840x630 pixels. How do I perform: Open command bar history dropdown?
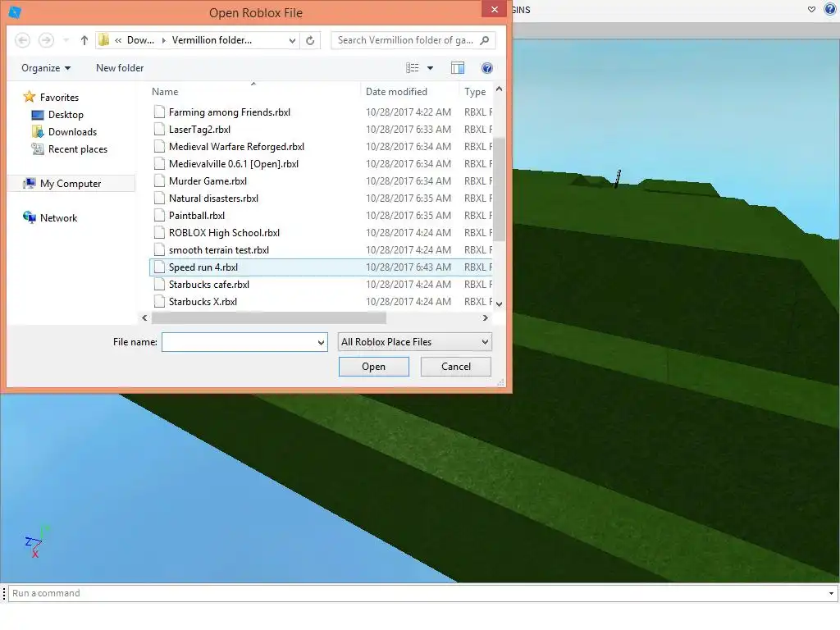(832, 594)
